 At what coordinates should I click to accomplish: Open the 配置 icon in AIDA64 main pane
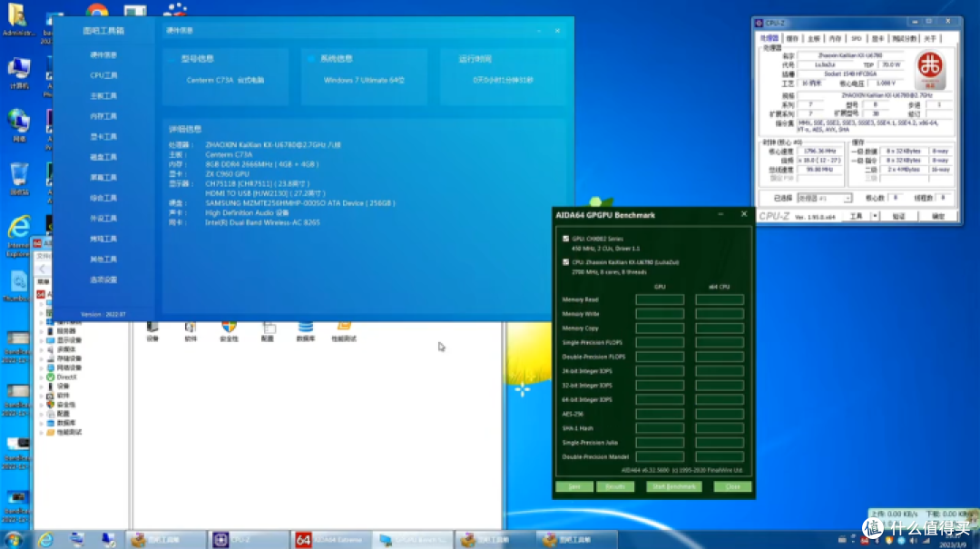(268, 331)
